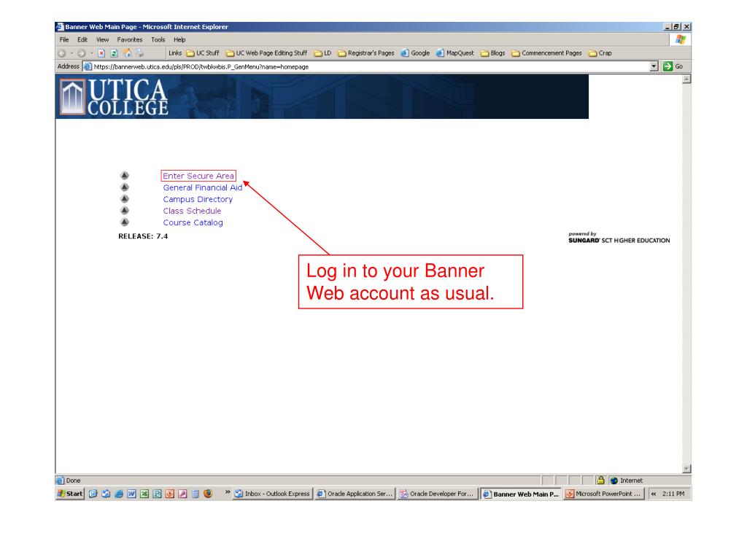Click the 2:11 PM clock

673,494
